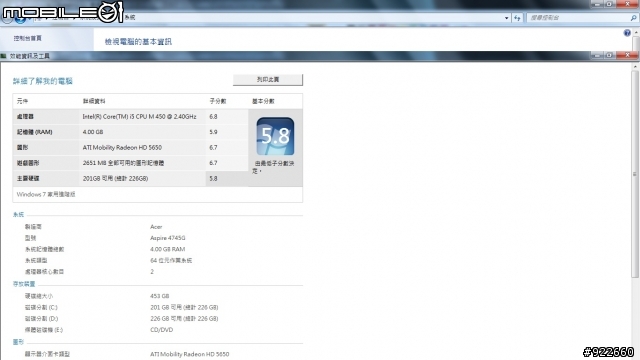Click the Aspire 4745G model value

pyautogui.click(x=168, y=238)
